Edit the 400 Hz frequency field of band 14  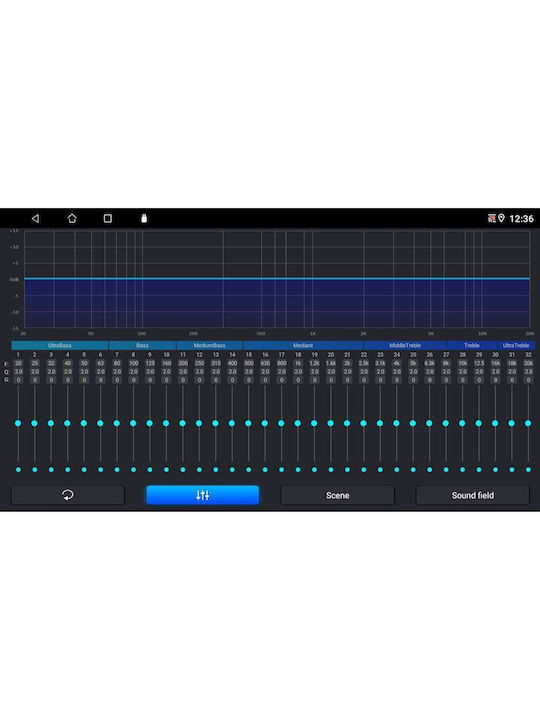(x=232, y=363)
